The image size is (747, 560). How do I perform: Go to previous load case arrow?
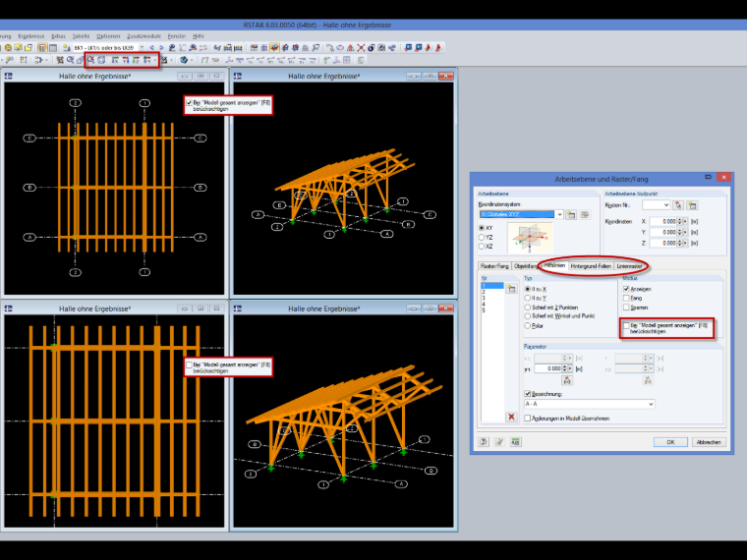(152, 47)
